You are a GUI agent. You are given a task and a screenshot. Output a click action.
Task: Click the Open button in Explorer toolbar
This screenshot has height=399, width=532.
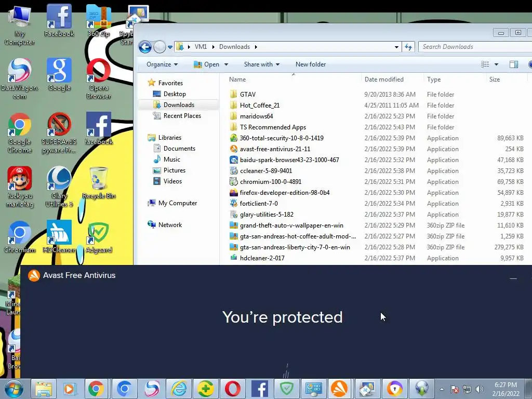[207, 64]
